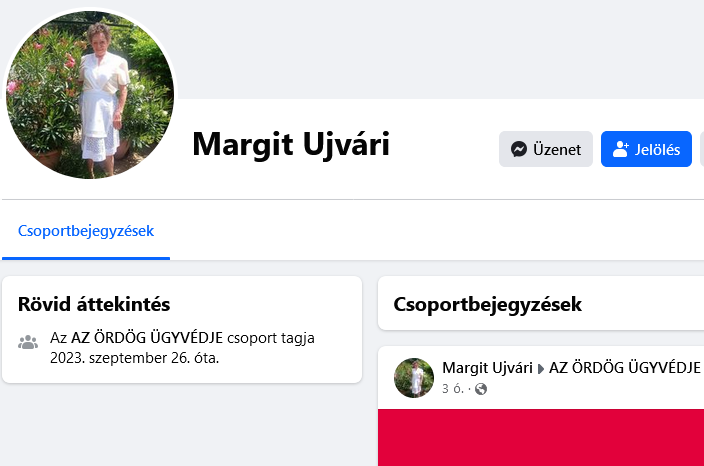Click the add-friend icon in Jelölés button

click(x=621, y=149)
